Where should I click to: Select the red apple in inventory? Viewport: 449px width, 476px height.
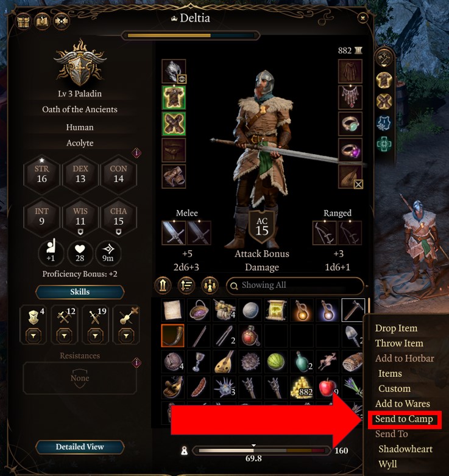tap(327, 387)
